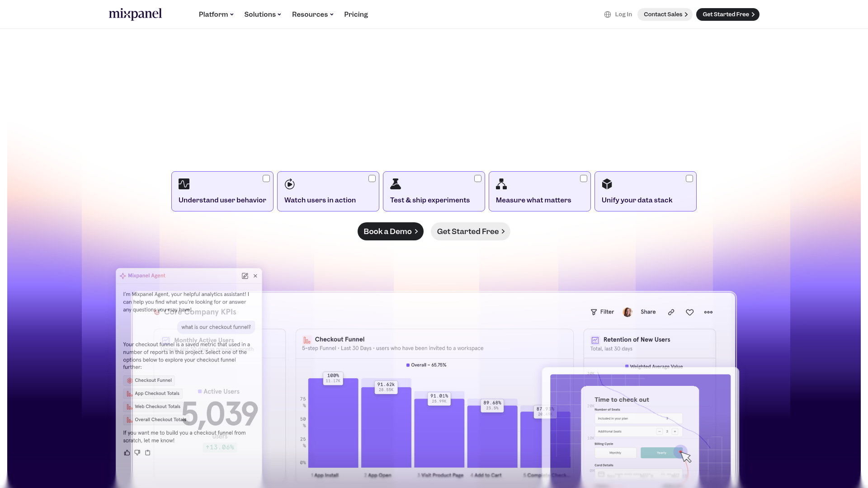Open the language globe icon
868x488 pixels.
click(x=608, y=14)
